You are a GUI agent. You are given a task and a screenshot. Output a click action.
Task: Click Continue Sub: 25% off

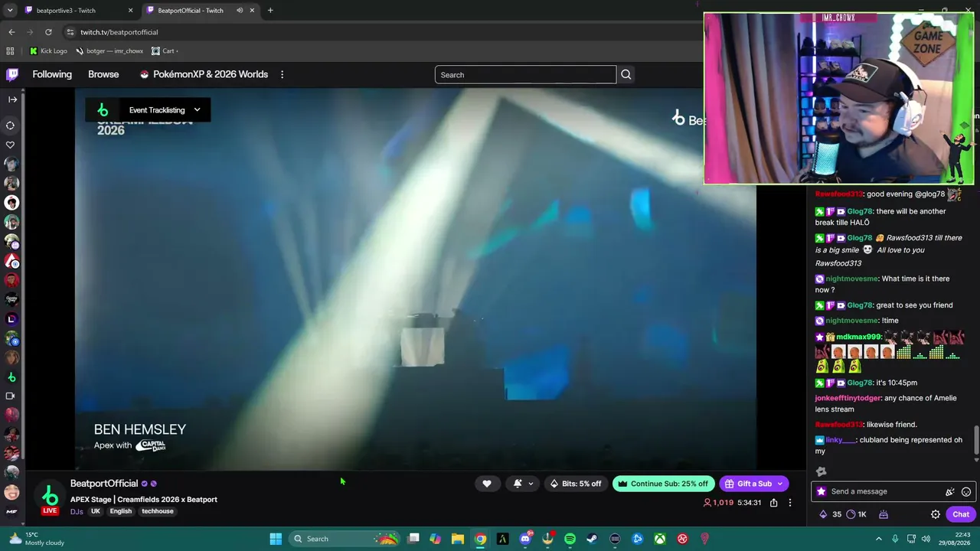(664, 484)
